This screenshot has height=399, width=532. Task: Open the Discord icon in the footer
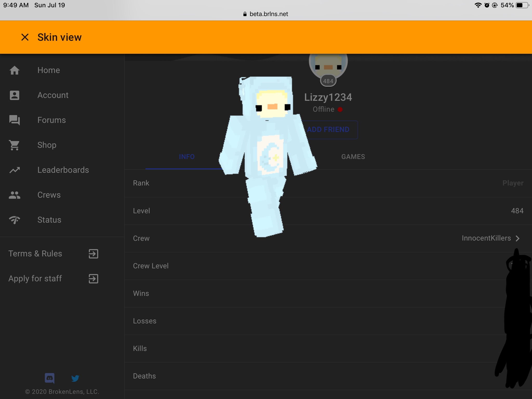50,378
